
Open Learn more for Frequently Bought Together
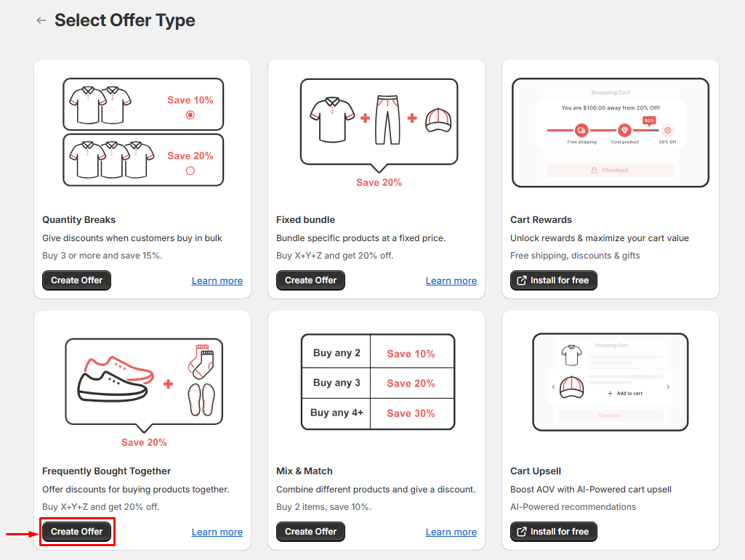pyautogui.click(x=217, y=532)
